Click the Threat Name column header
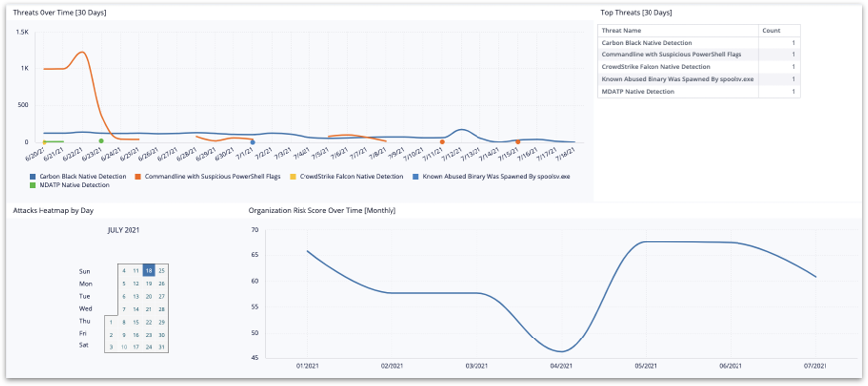The image size is (868, 386). [677, 30]
